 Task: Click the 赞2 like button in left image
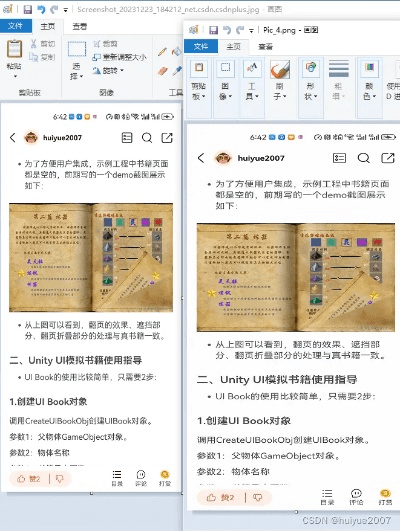click(29, 479)
